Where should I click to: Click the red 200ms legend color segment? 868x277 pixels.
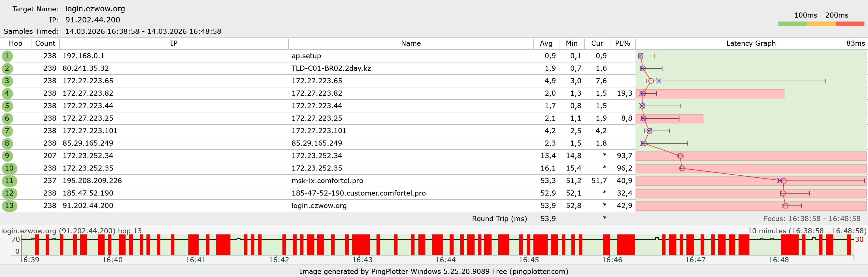coord(850,24)
